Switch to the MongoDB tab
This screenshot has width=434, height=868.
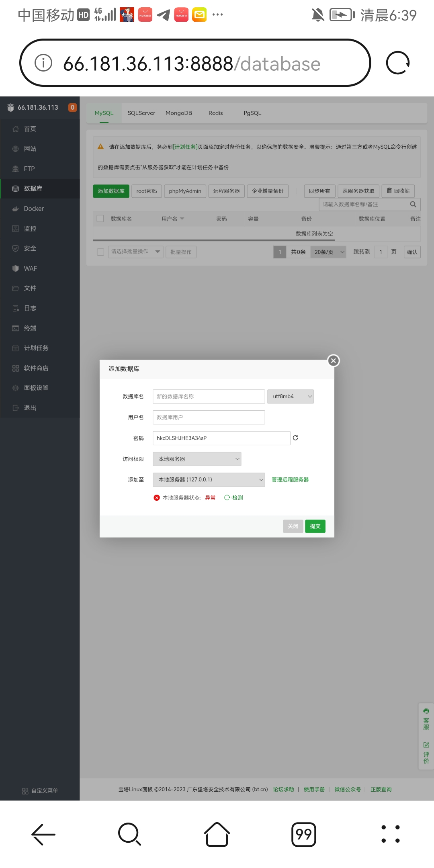click(x=179, y=113)
